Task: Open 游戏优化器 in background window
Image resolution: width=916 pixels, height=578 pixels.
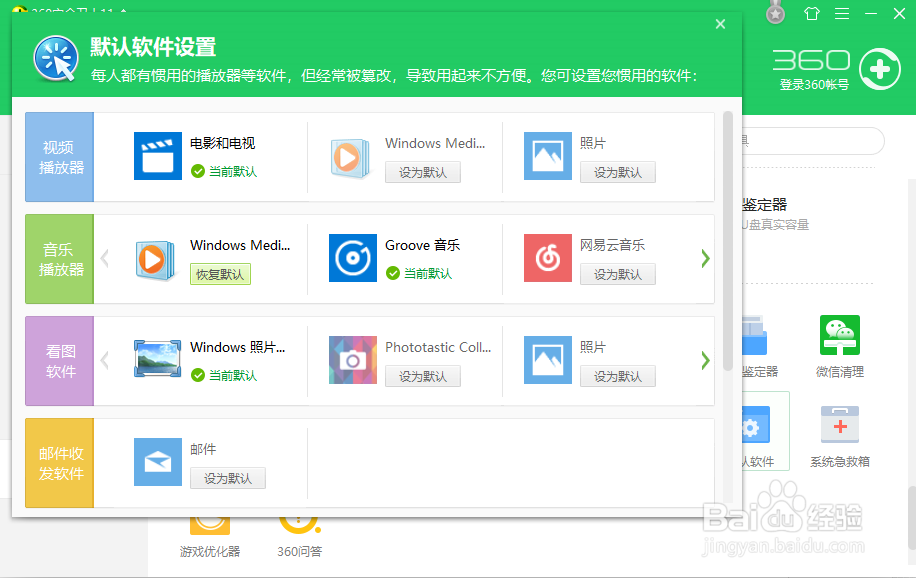Action: coord(210,536)
